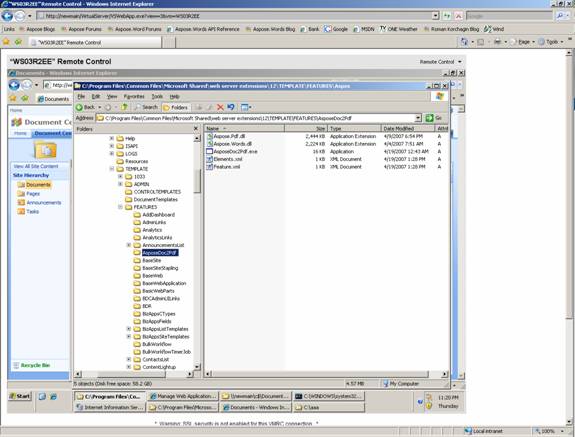Close the Folders pane with its X
This screenshot has width=575, height=437.
coord(196,129)
